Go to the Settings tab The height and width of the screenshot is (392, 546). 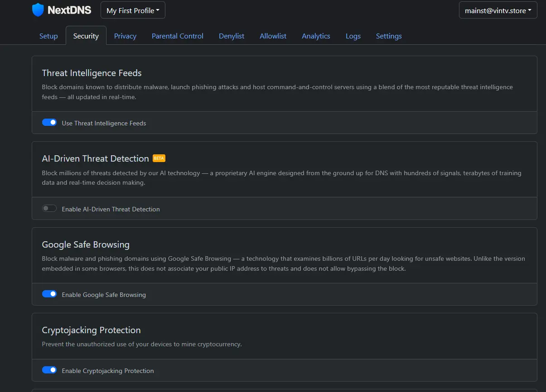(389, 36)
